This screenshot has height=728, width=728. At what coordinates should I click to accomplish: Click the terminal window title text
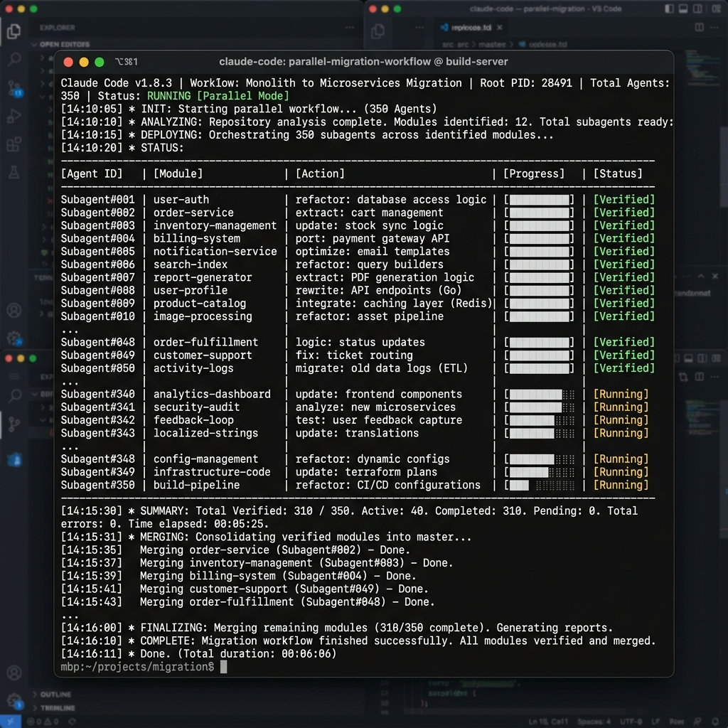click(363, 62)
